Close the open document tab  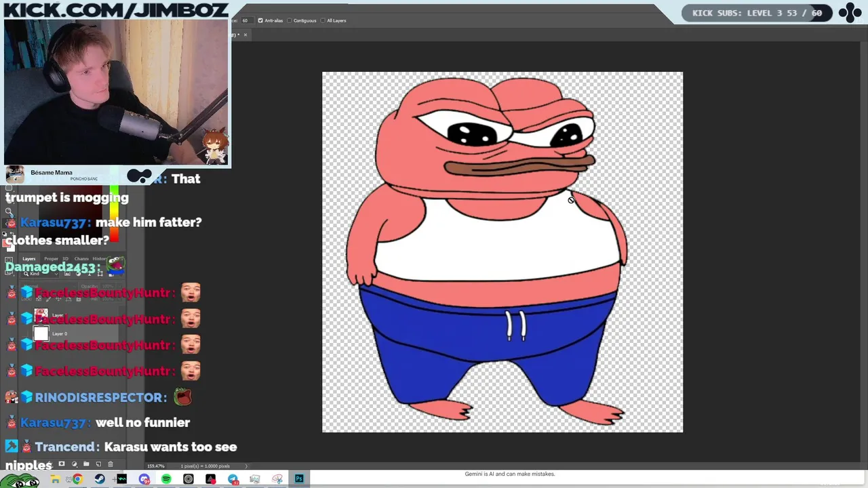tap(245, 35)
